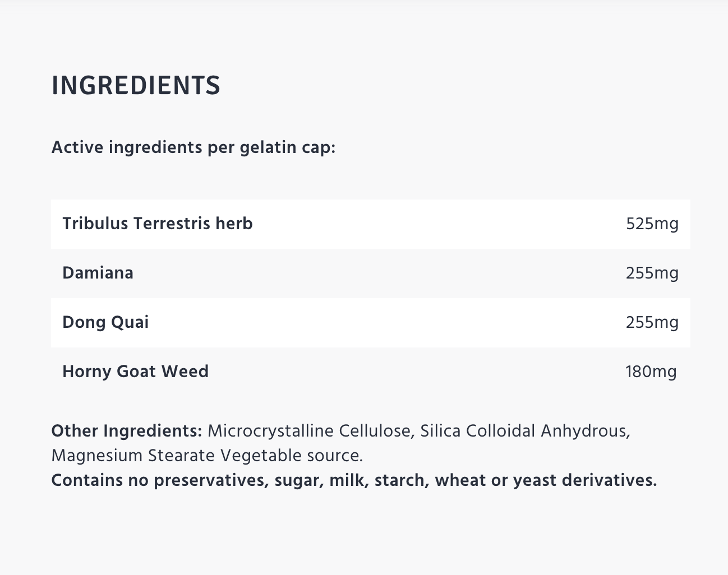Click the word 'preservatives' in the bold statement
The height and width of the screenshot is (575, 728).
pos(211,480)
